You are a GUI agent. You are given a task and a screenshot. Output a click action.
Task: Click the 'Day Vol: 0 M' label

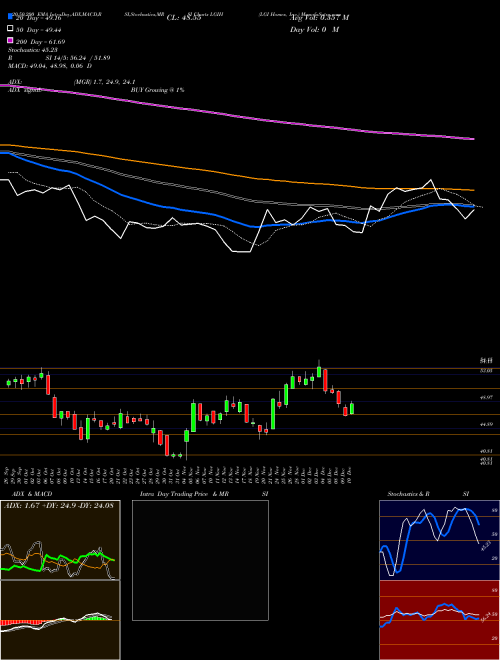pyautogui.click(x=314, y=30)
